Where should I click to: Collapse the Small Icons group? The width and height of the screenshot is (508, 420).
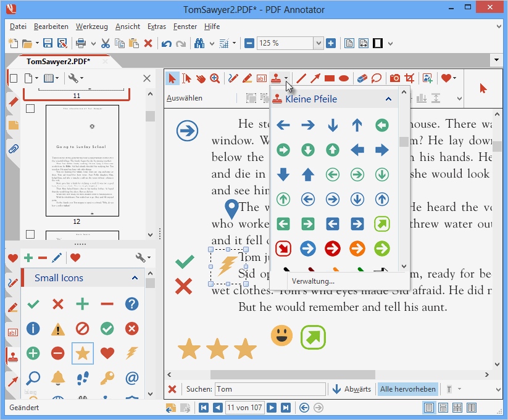[135, 278]
